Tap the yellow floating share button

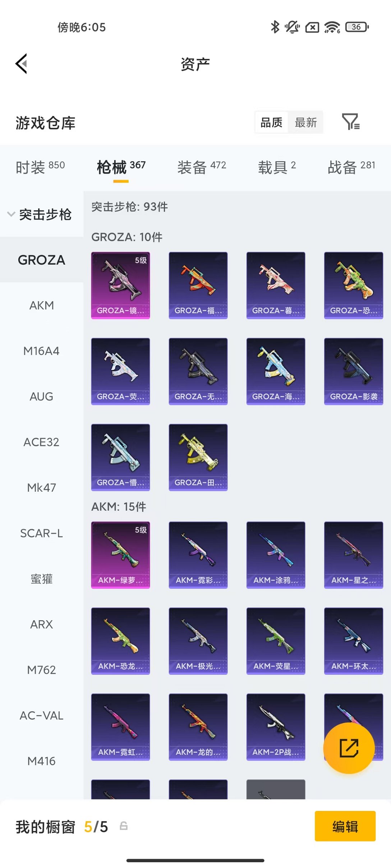349,748
